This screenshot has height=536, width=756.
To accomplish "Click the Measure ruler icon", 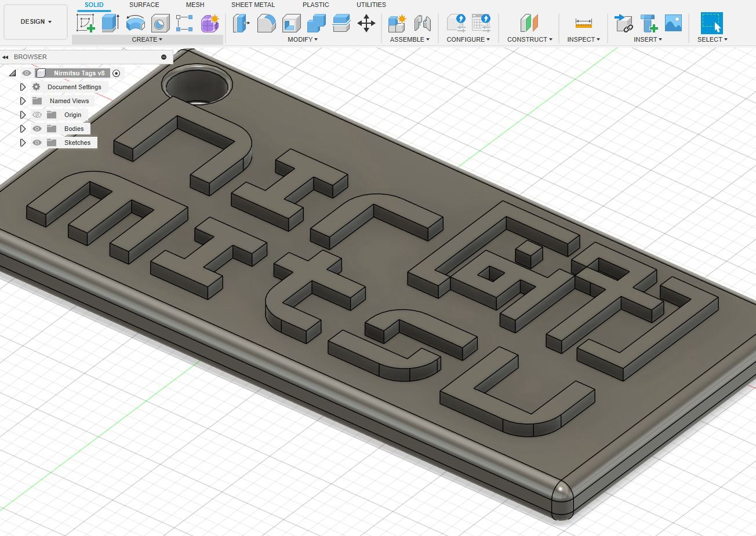I will tap(583, 23).
